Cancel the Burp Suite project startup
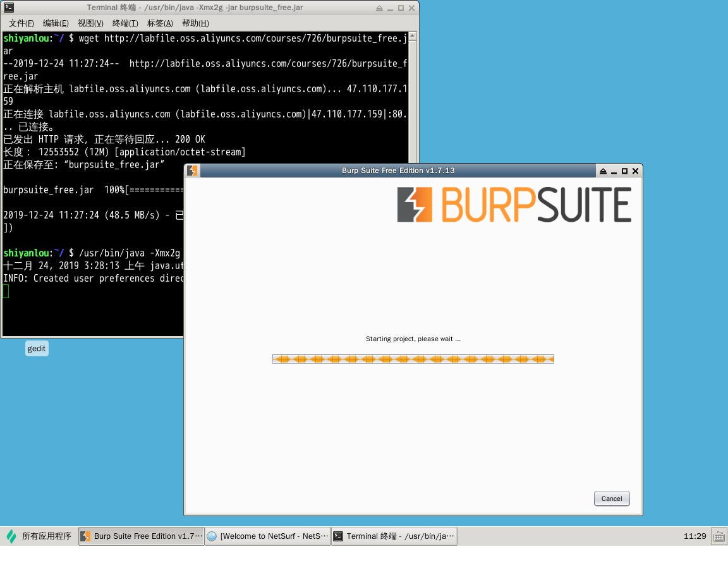 point(611,498)
